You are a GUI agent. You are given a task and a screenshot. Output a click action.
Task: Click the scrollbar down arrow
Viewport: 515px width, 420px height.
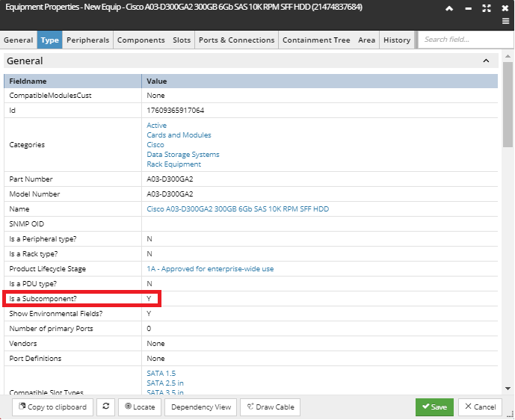508,389
